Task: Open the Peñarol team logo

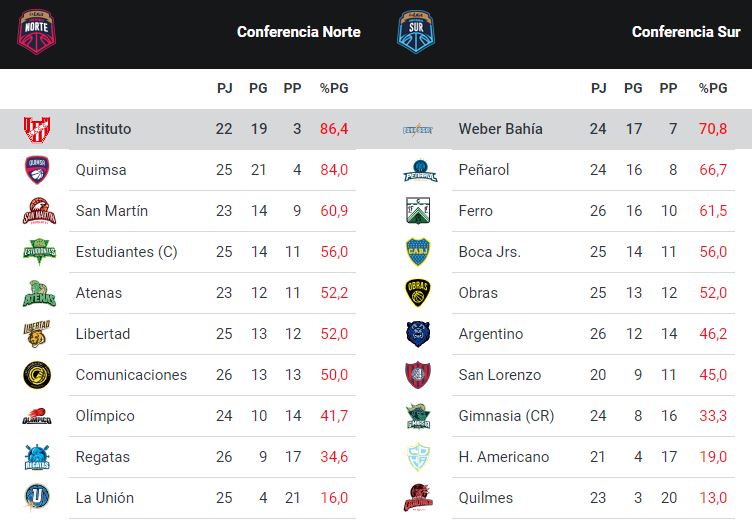Action: click(x=420, y=171)
